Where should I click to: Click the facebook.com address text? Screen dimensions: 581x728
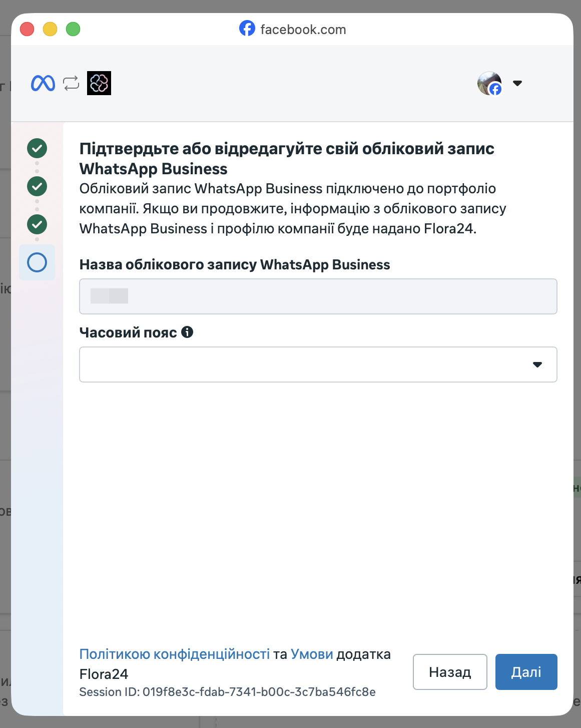tap(303, 30)
